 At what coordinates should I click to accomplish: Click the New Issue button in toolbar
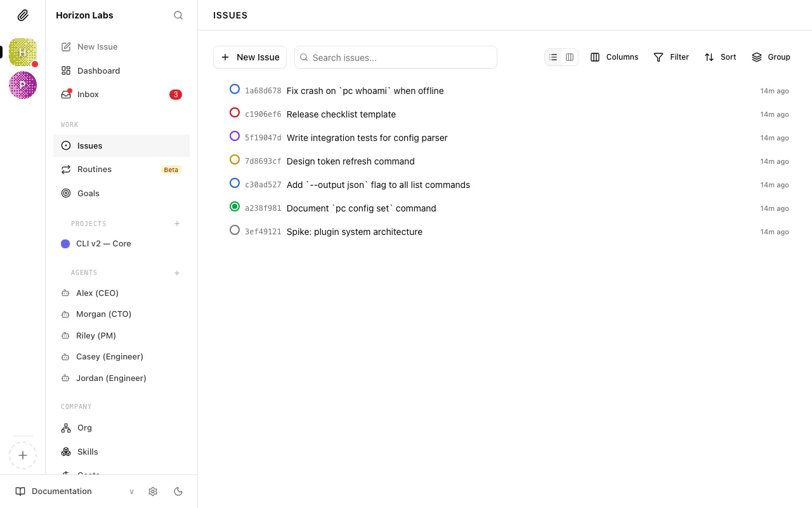point(250,57)
